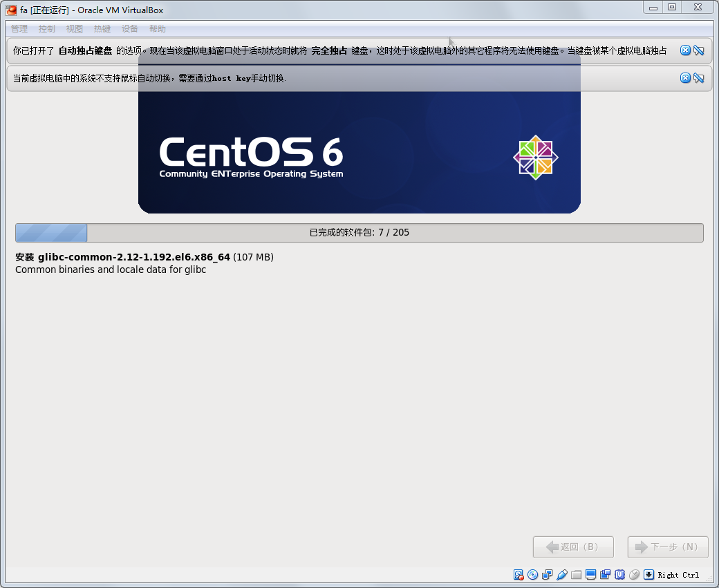
Task: Open the 帮助 menu
Action: [158, 29]
